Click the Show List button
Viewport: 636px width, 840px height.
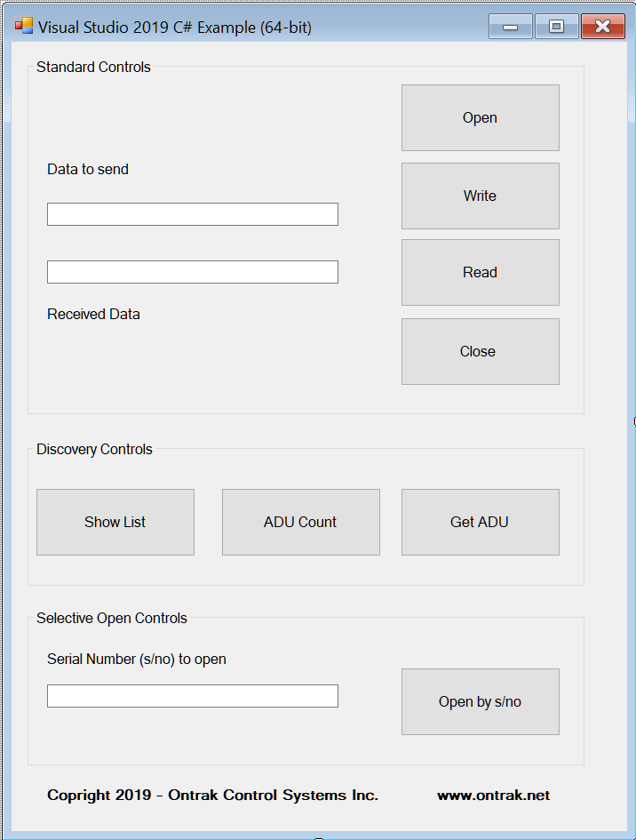coord(115,522)
